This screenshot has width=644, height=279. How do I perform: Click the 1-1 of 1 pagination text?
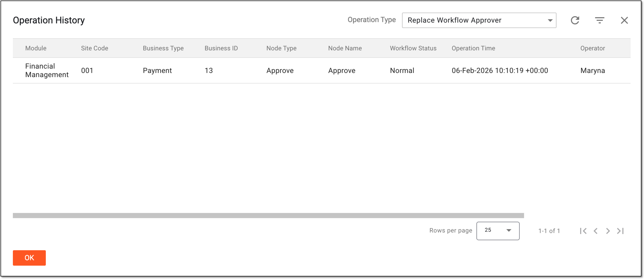point(549,231)
